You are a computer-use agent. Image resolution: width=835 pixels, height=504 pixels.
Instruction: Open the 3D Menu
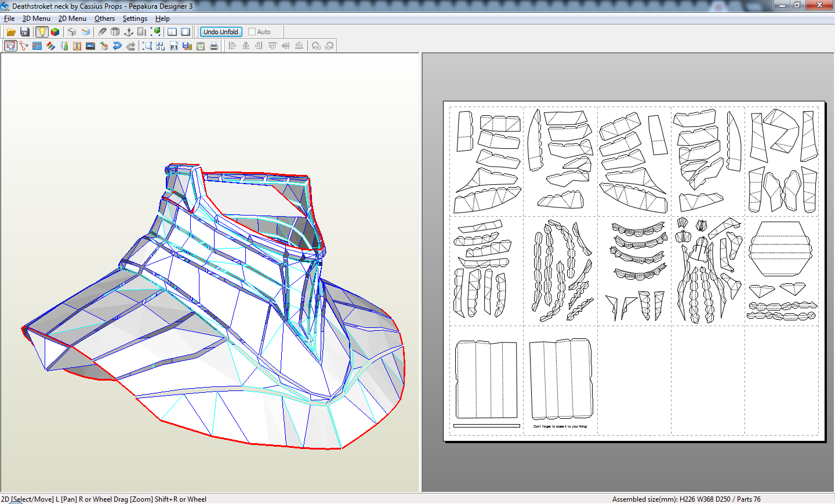click(x=37, y=19)
